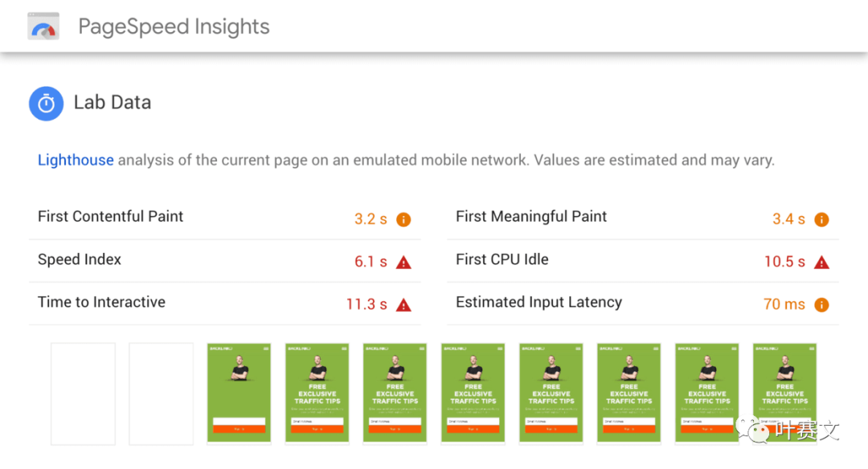Click the PageSpeed Insights gauge logo
Screen dimensions: 868x469
click(43, 27)
